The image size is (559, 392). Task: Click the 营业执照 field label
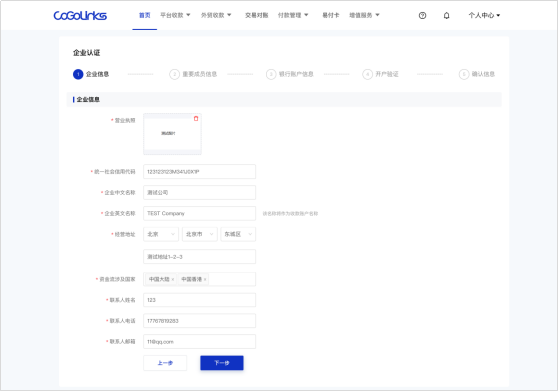(x=125, y=120)
